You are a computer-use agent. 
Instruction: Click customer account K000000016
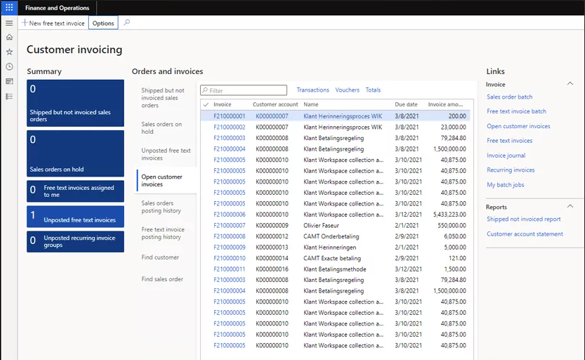[272, 269]
